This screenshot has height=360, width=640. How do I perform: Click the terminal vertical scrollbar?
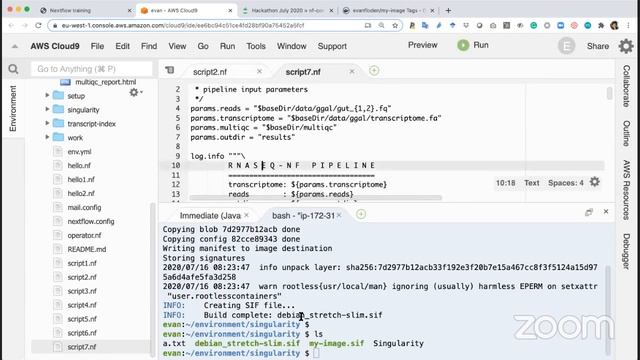point(608,310)
